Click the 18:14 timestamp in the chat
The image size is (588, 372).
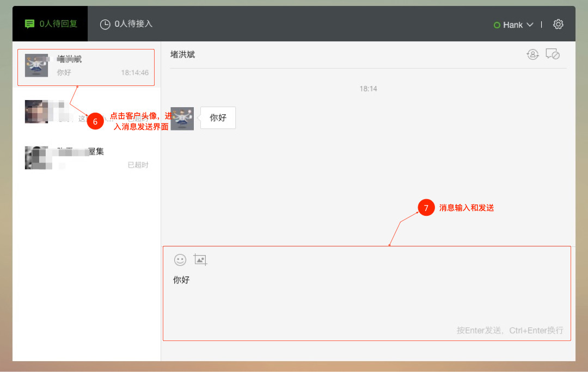(x=368, y=89)
